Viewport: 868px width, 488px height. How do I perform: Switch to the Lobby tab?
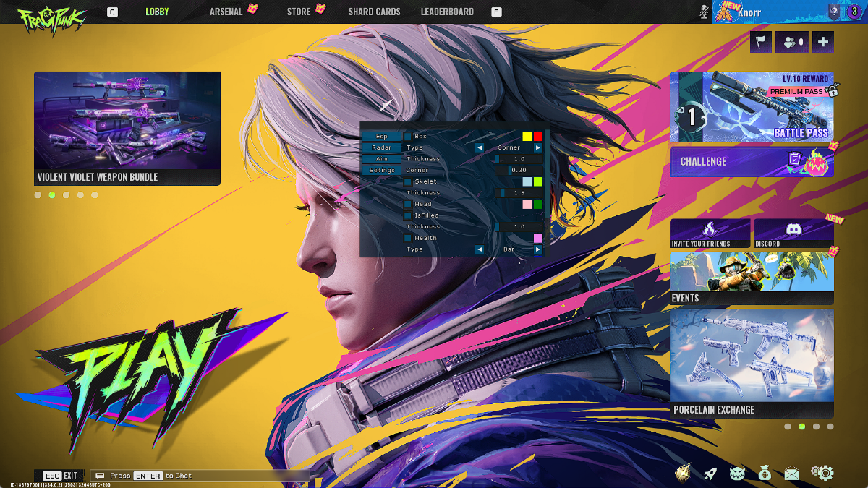point(157,12)
